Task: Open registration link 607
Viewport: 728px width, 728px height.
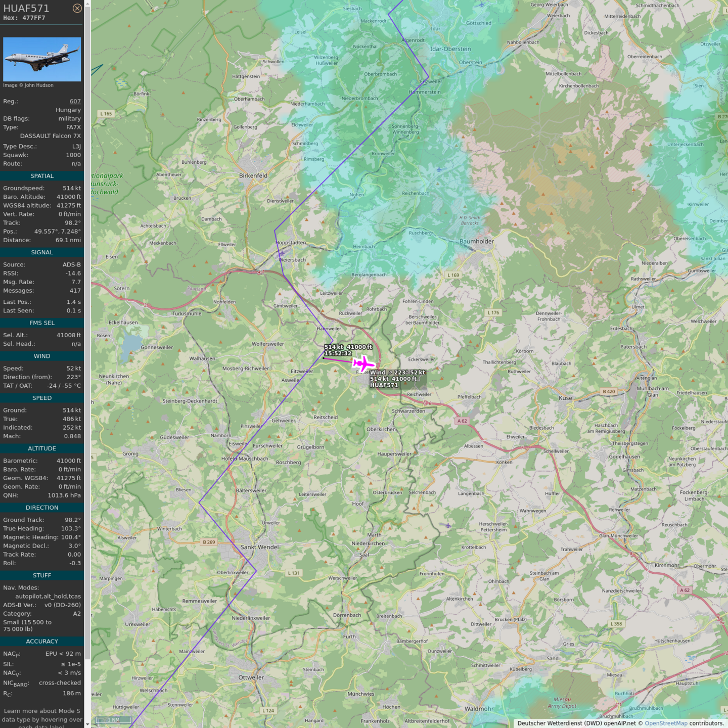Action: click(x=75, y=101)
